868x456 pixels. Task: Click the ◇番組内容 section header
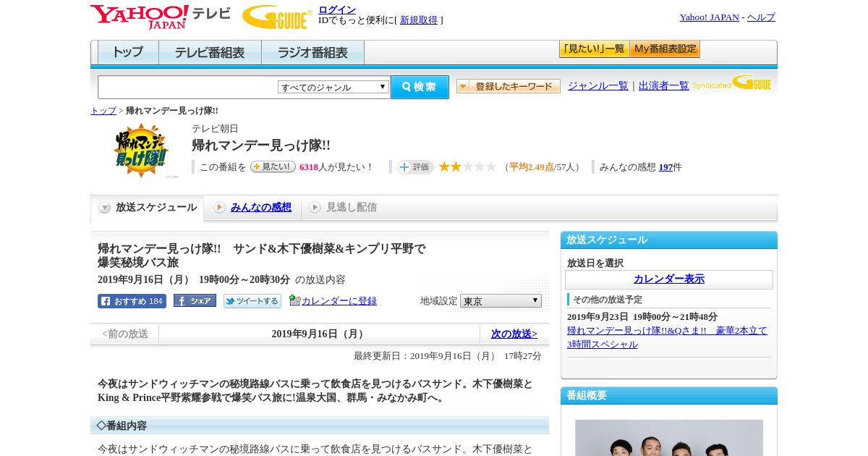(319, 426)
